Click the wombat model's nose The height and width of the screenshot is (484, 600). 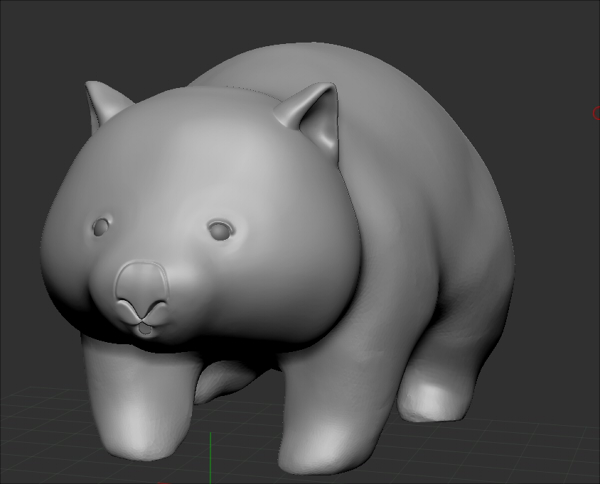pyautogui.click(x=142, y=290)
